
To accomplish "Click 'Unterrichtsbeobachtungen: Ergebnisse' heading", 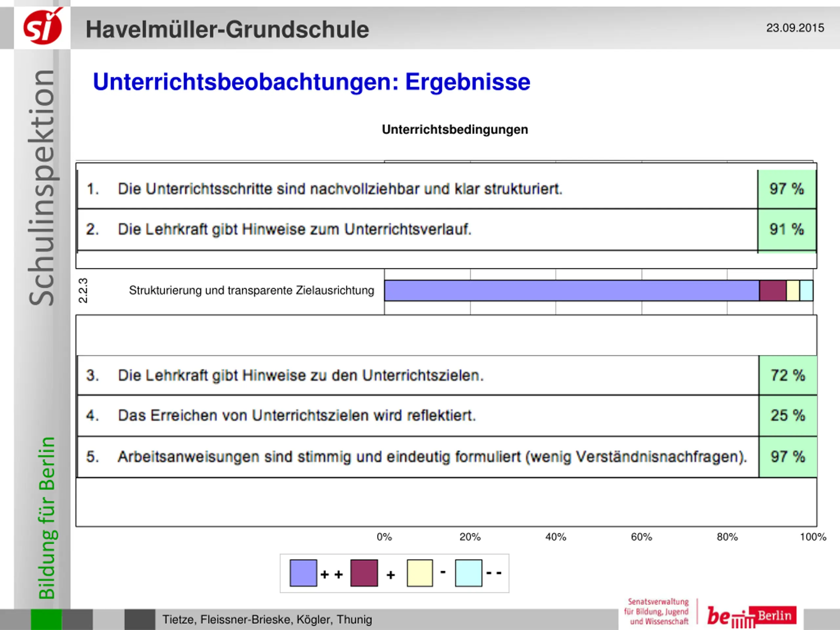I will 311,82.
